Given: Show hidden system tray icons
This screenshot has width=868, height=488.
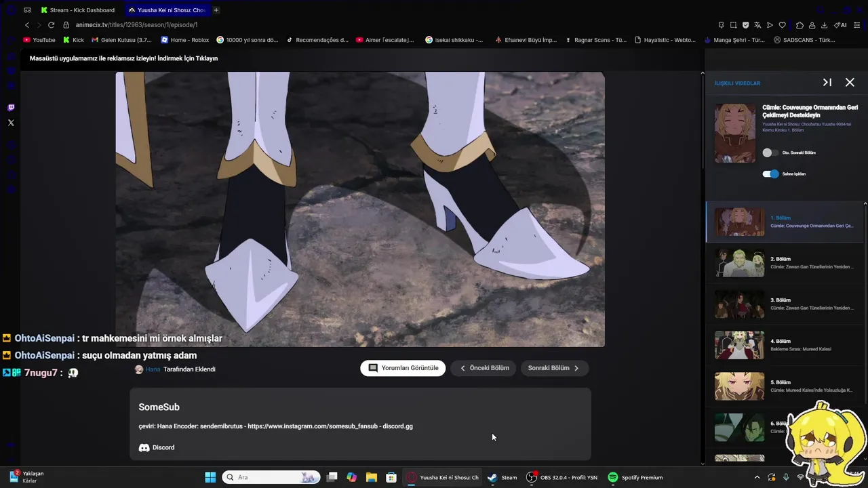Looking at the screenshot, I should 757,477.
